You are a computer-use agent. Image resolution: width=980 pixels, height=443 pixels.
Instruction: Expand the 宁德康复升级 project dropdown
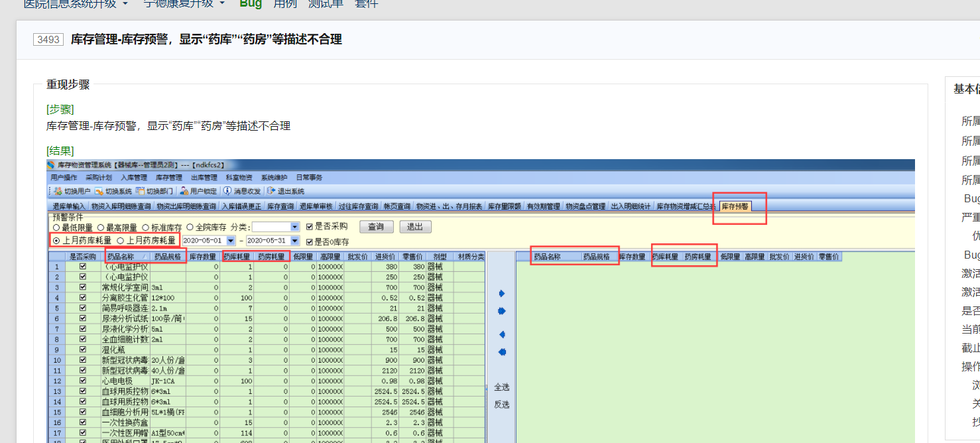point(221,3)
